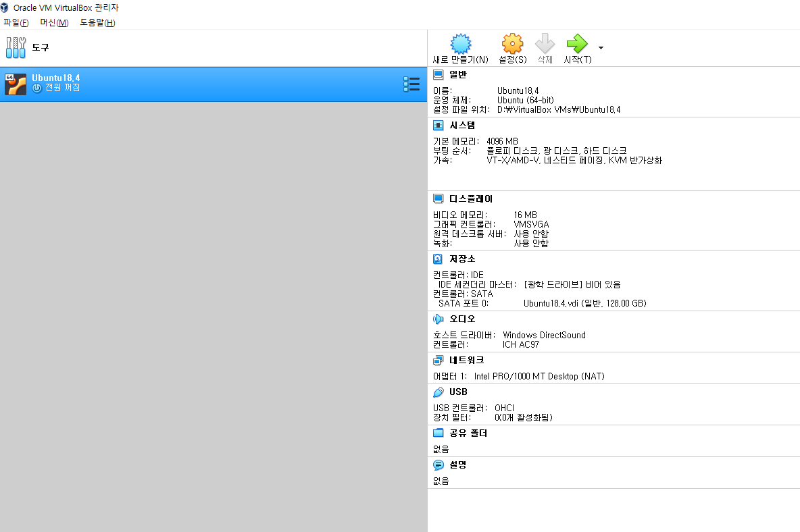Click remote desktop server 사용 안함 value
800x532 pixels.
[530, 234]
